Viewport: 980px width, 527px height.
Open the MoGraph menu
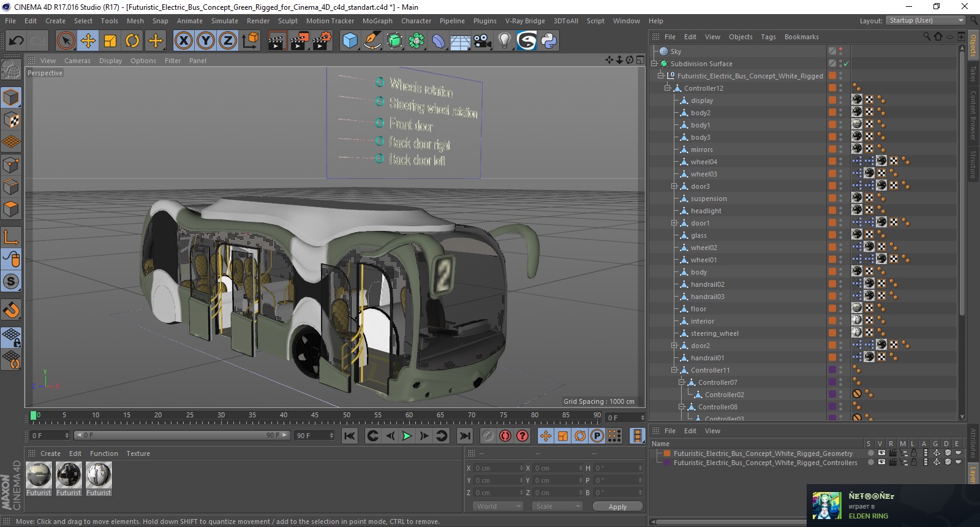[x=377, y=21]
